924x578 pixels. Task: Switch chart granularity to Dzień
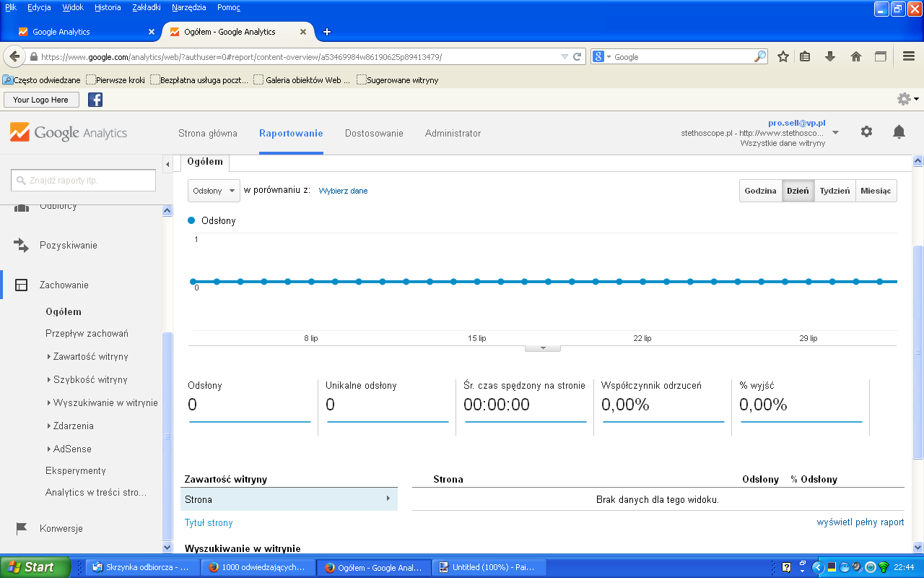[x=798, y=191]
